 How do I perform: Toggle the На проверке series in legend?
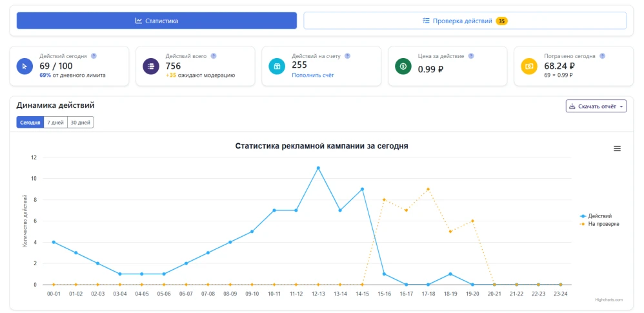[599, 224]
